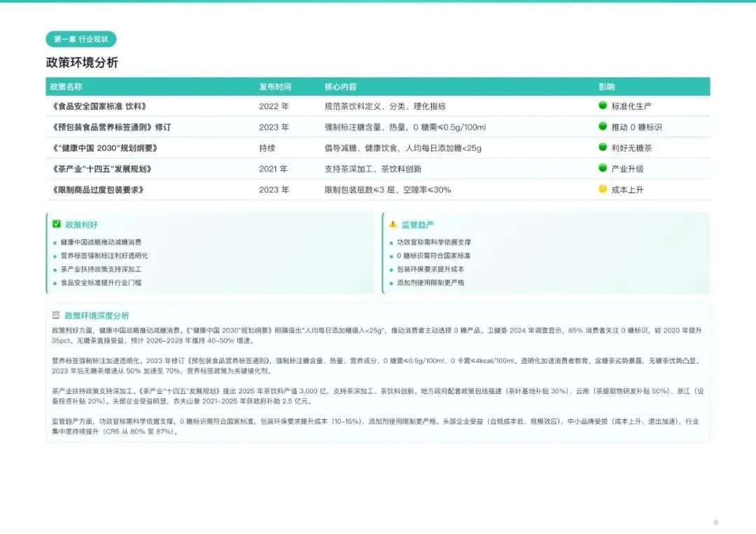
Task: Click the 监管趋严 card title
Action: pyautogui.click(x=417, y=225)
